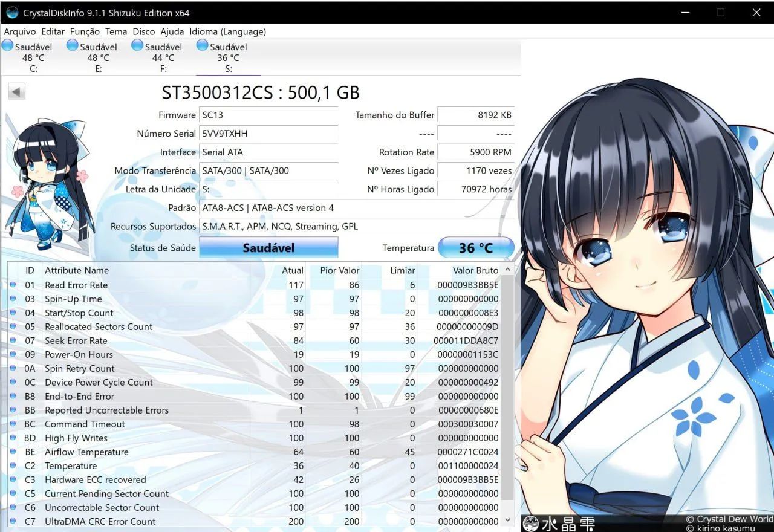This screenshot has width=774, height=532.
Task: Click scroll down arrow of attribute list
Action: pos(508,520)
